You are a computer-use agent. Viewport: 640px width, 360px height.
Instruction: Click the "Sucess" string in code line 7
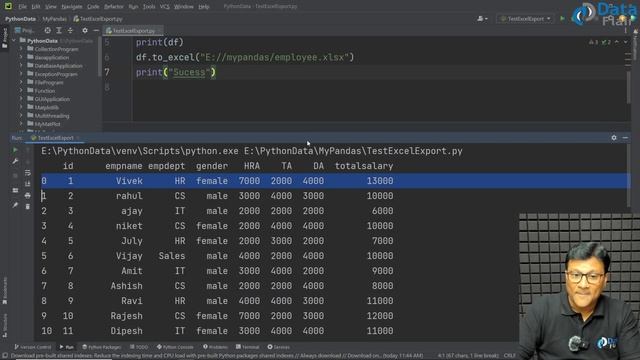coord(189,73)
